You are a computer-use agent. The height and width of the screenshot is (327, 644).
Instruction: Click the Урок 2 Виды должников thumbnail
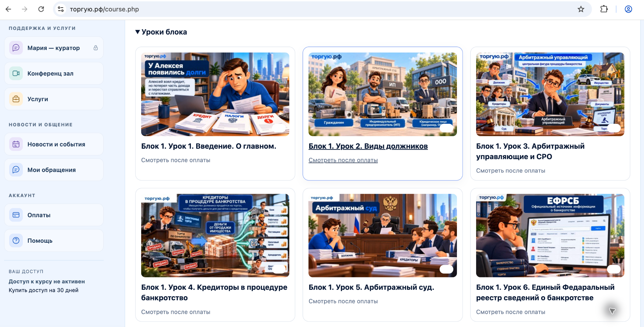382,94
